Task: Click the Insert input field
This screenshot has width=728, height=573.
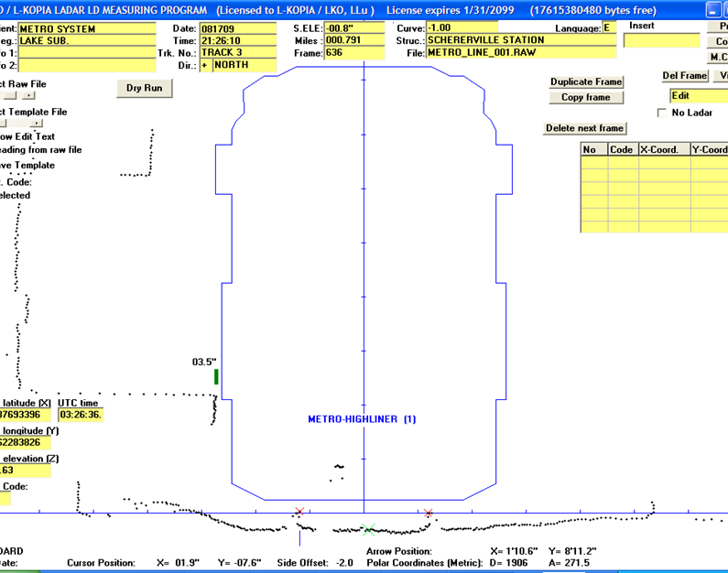Action: 661,41
